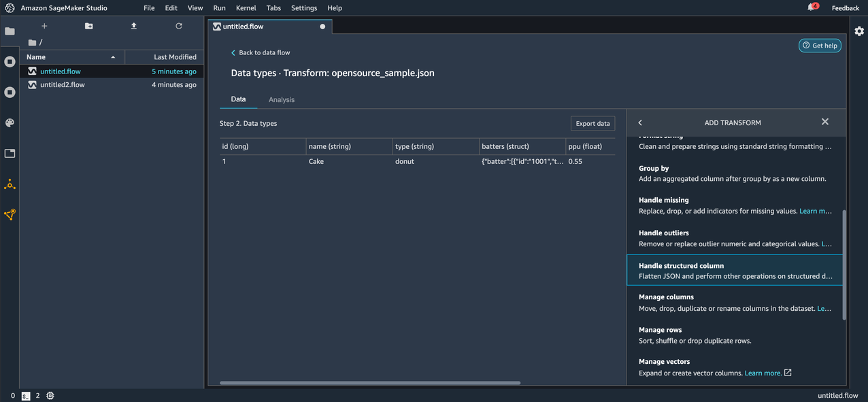
Task: Select the untitled.flow document tab
Action: pyautogui.click(x=270, y=27)
